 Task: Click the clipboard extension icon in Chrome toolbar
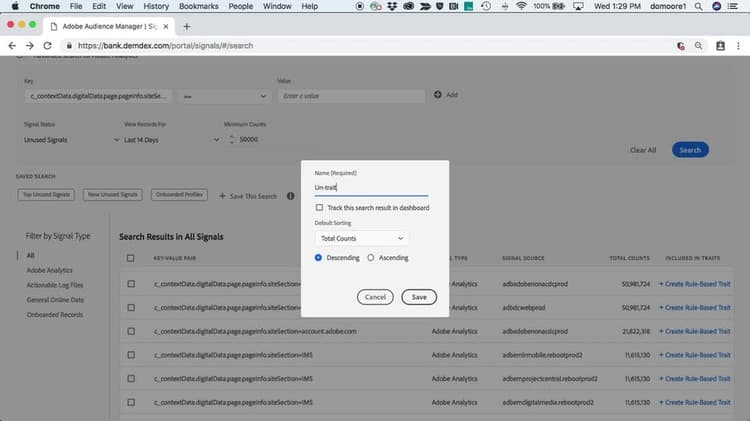720,45
